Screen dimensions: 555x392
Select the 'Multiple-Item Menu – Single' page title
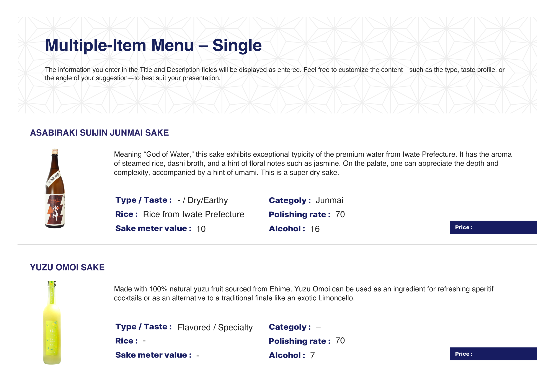pos(153,45)
